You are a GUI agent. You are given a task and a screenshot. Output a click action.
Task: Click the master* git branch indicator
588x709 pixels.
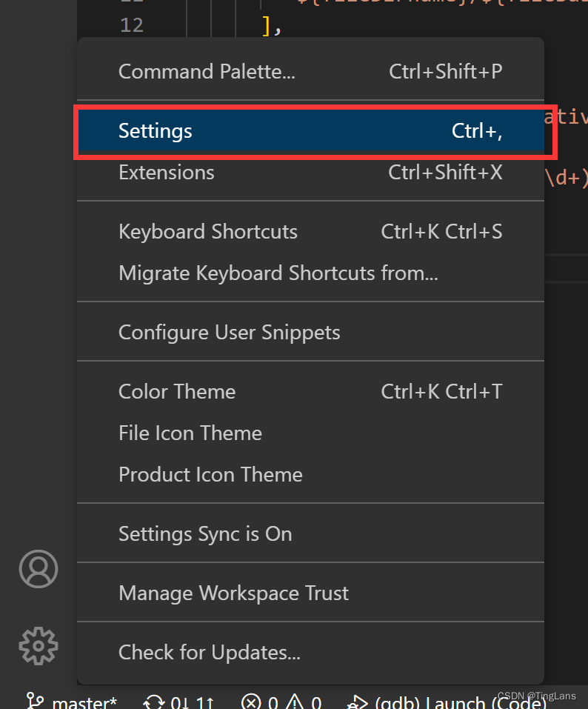click(x=71, y=702)
